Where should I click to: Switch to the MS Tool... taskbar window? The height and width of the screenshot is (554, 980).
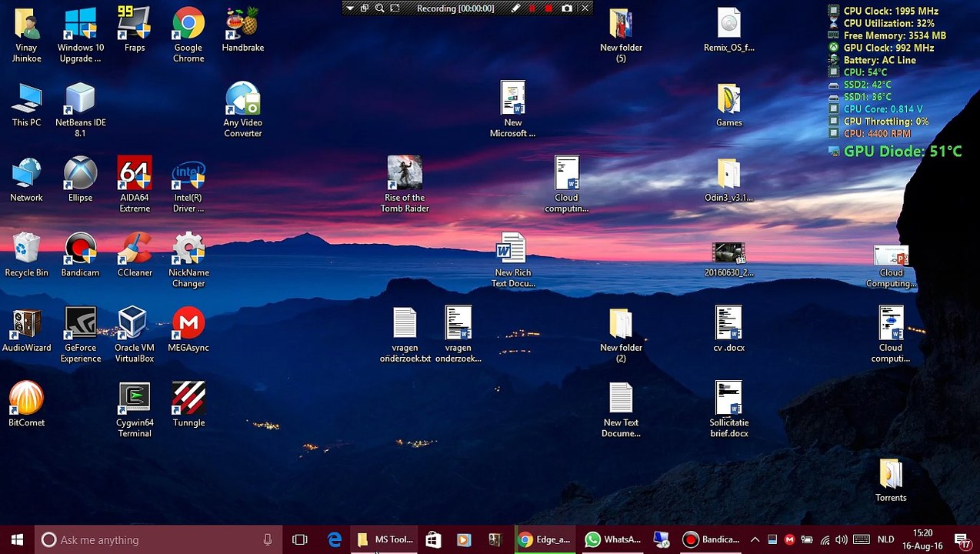click(385, 540)
